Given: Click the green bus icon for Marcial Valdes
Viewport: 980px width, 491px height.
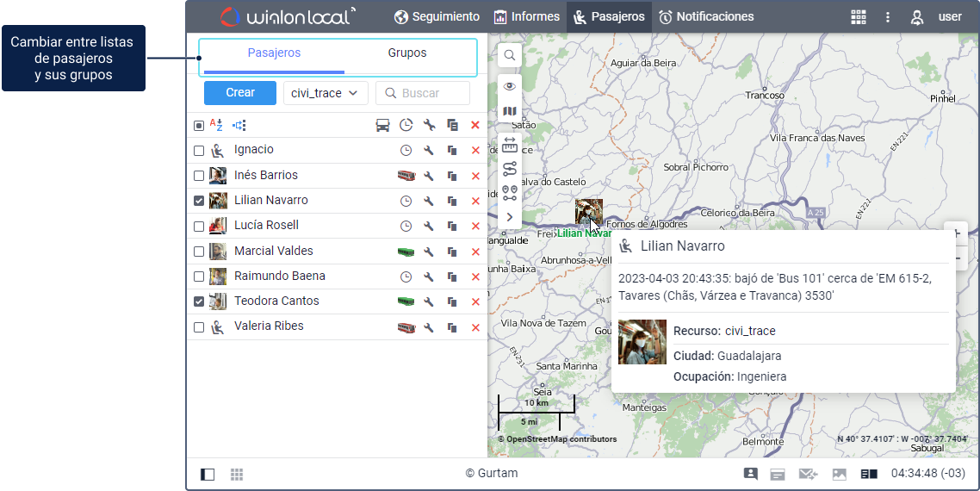Looking at the screenshot, I should (406, 252).
